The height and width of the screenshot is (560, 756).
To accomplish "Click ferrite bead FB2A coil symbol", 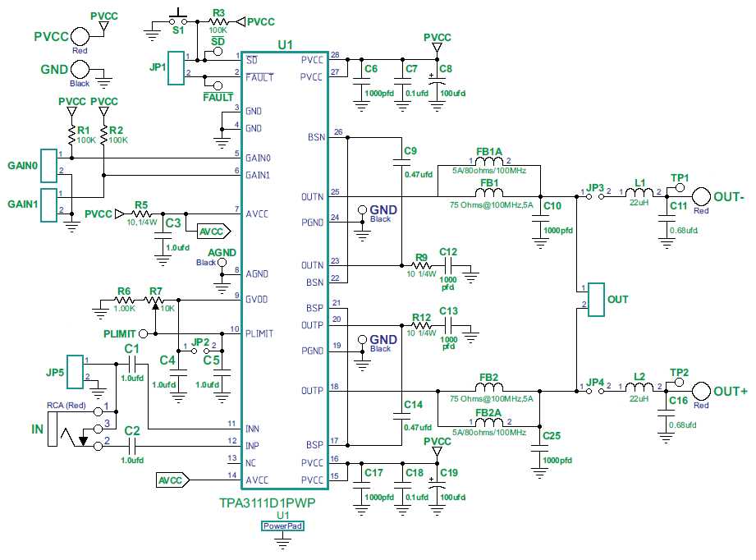I will tap(489, 423).
